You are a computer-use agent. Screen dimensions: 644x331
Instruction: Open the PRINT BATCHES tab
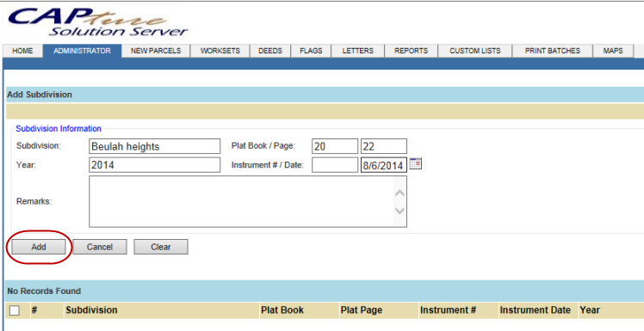553,51
